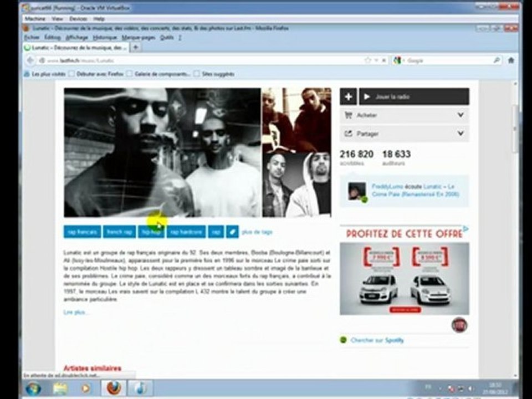The height and width of the screenshot is (399, 532).
Task: Open the Windows Start menu orb
Action: point(33,388)
